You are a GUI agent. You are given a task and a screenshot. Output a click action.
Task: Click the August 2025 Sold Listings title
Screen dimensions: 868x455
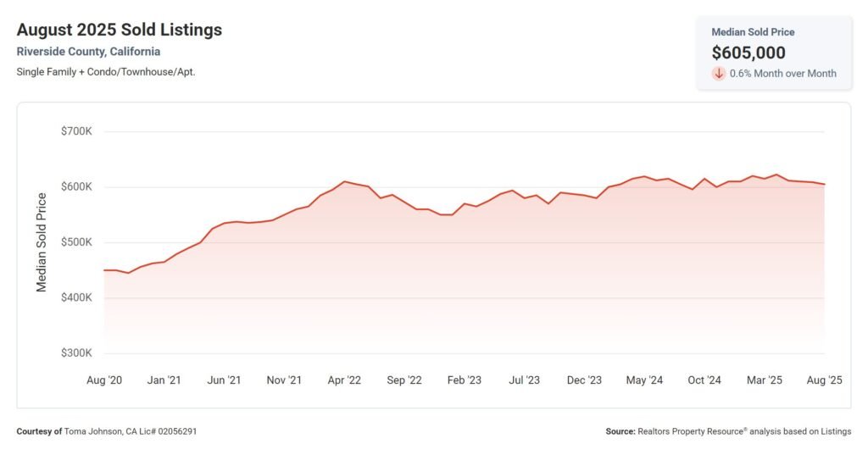pyautogui.click(x=119, y=30)
